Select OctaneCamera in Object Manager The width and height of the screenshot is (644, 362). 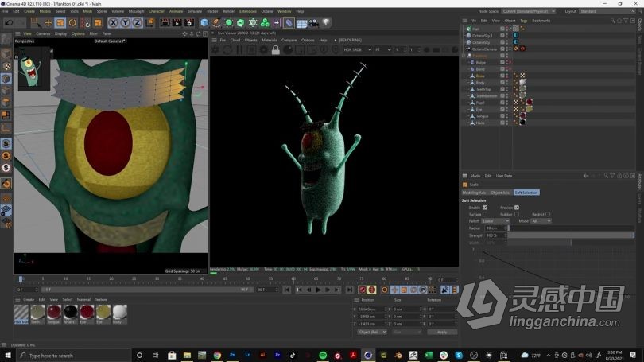point(484,49)
